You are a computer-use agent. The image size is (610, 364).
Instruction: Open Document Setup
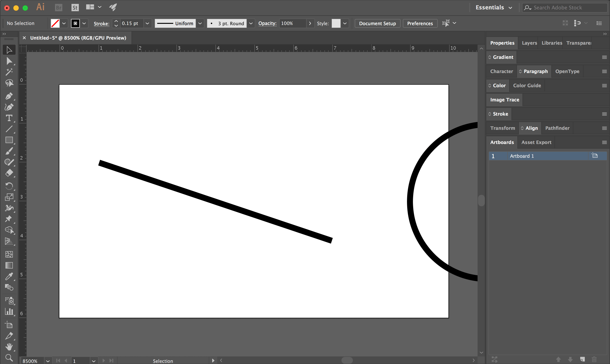tap(377, 23)
